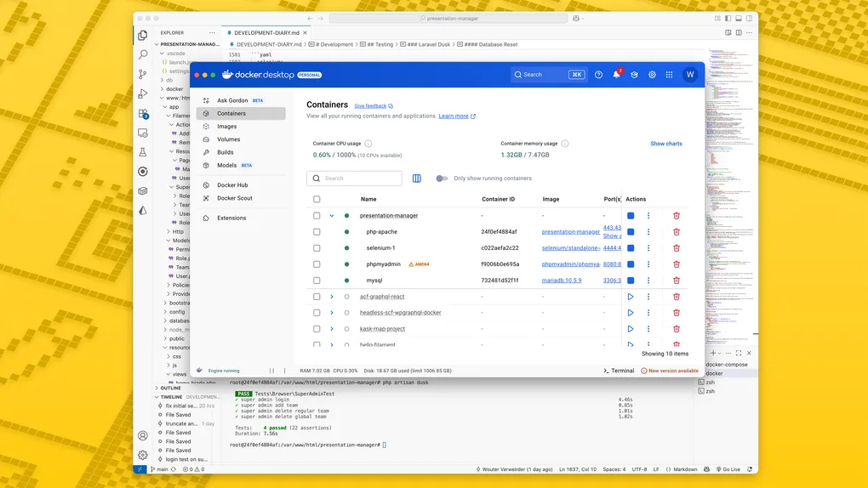Open the mariadb:10.5.9 image link
The image size is (868, 488).
click(562, 281)
